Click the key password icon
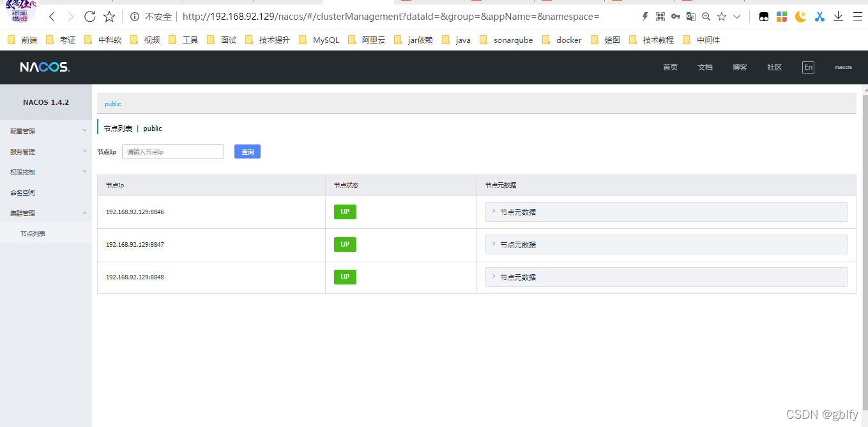The image size is (868, 427). 676,17
